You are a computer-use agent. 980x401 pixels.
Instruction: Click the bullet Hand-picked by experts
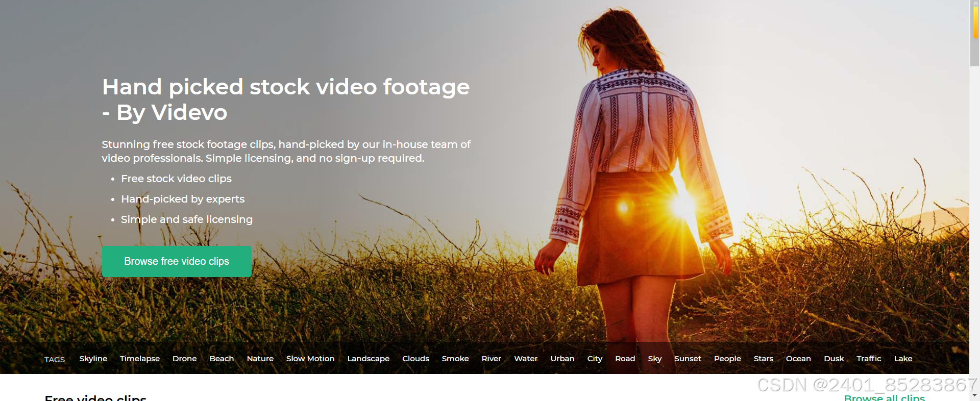(183, 199)
